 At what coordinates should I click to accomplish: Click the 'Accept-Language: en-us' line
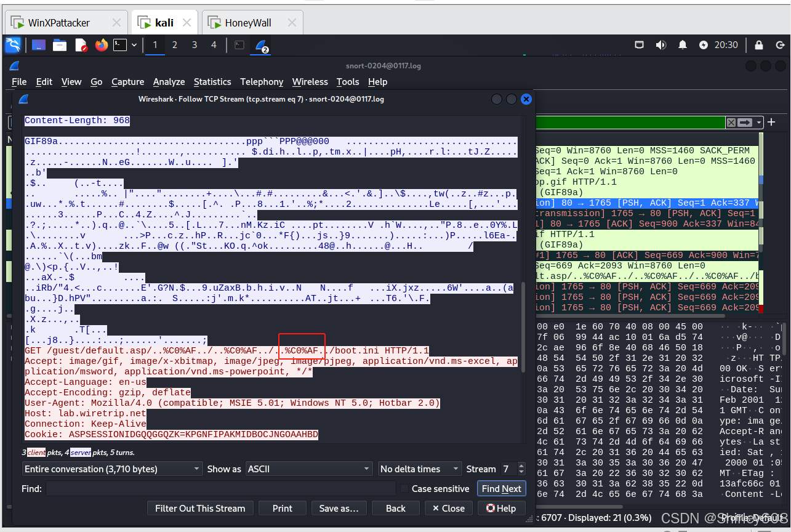pos(86,382)
